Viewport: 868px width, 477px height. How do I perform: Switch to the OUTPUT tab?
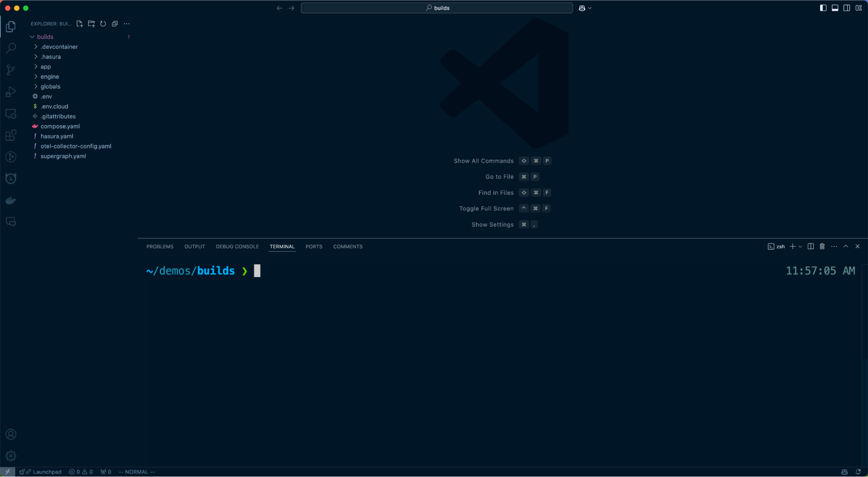coord(195,247)
